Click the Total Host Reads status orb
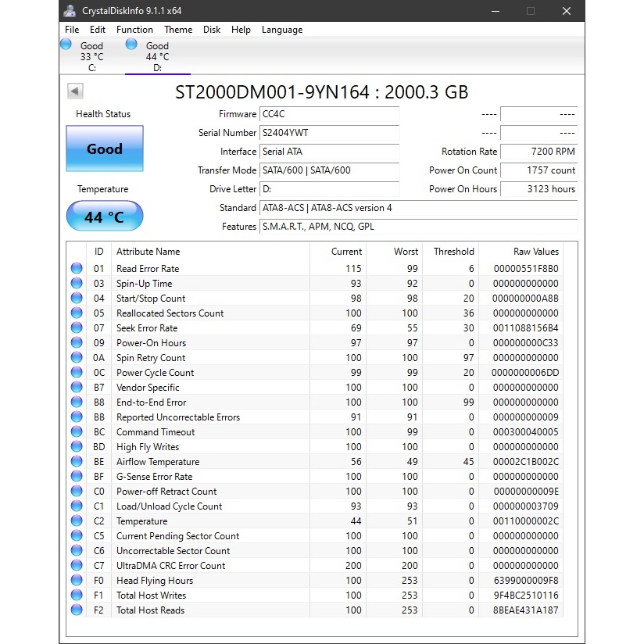644x644 pixels. [x=77, y=610]
